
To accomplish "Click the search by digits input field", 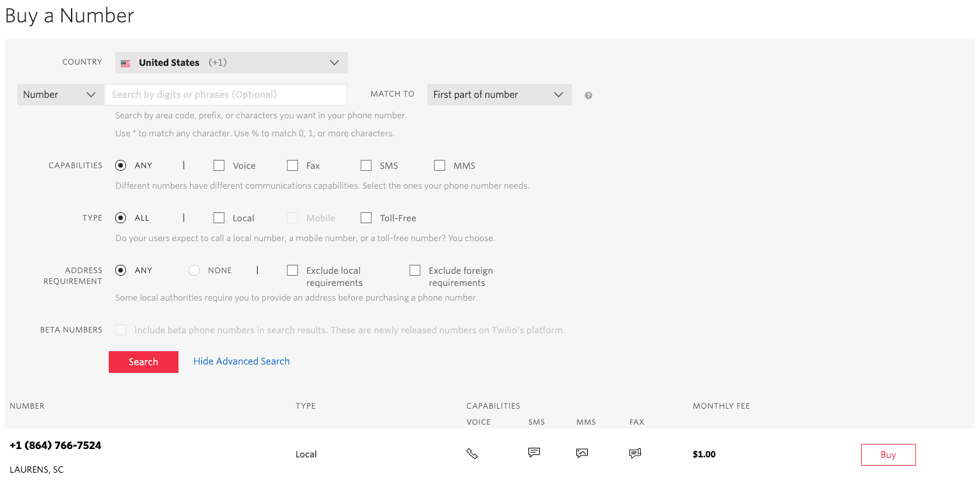I will click(225, 94).
